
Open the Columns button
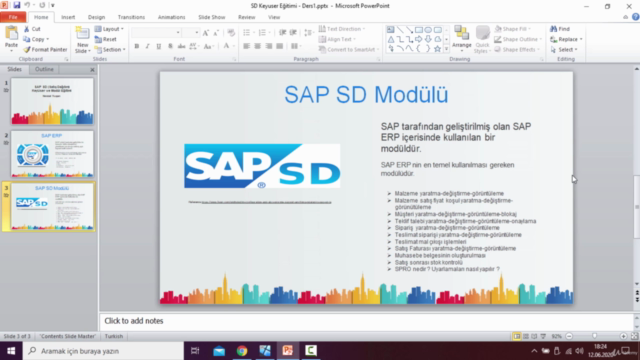[x=296, y=46]
